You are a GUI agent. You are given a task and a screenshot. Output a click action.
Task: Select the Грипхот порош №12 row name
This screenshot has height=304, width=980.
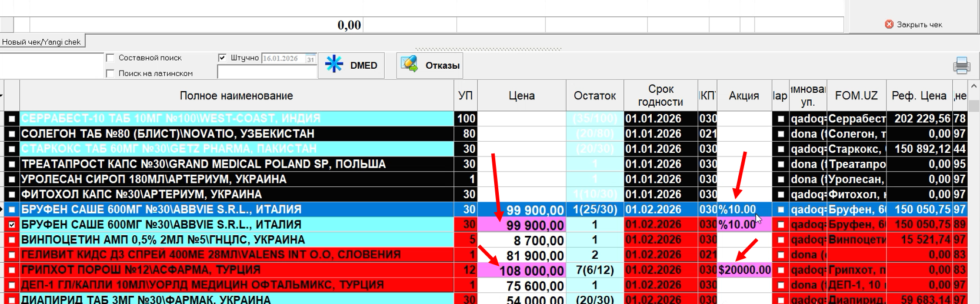pos(237,270)
